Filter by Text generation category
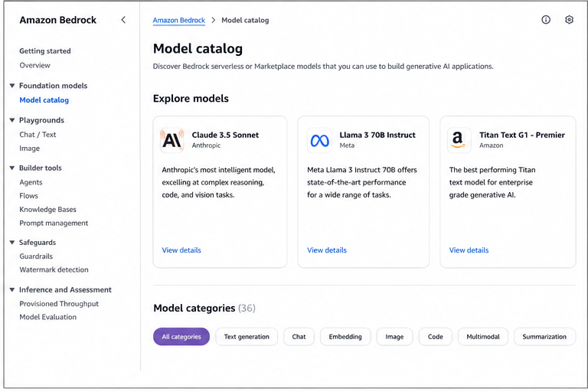This screenshot has width=588, height=392. pos(247,337)
